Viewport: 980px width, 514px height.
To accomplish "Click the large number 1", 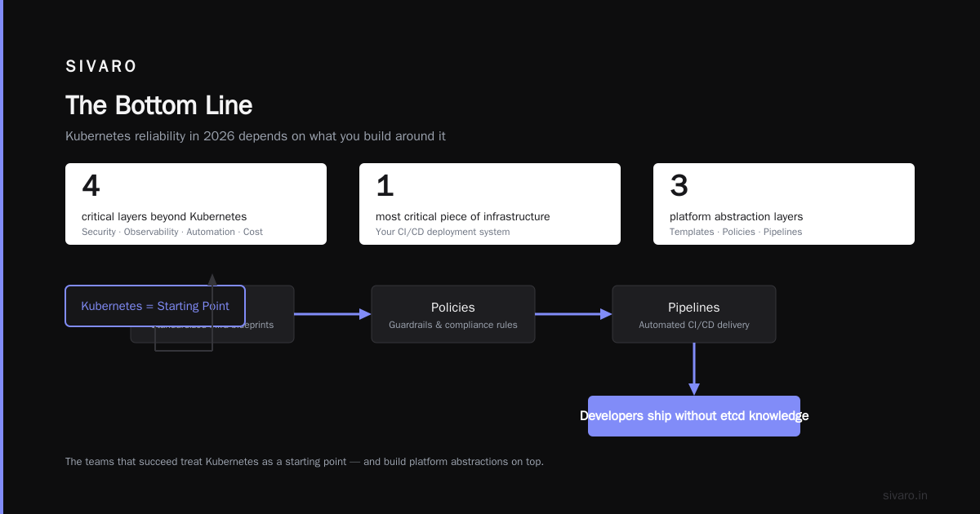I will (x=385, y=186).
